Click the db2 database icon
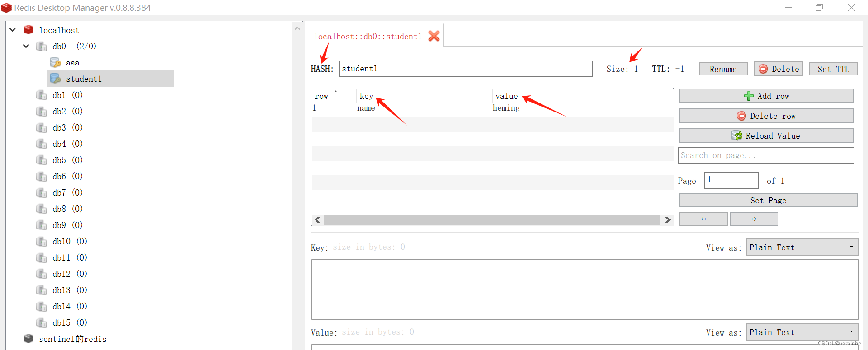The image size is (868, 350). pyautogui.click(x=42, y=111)
